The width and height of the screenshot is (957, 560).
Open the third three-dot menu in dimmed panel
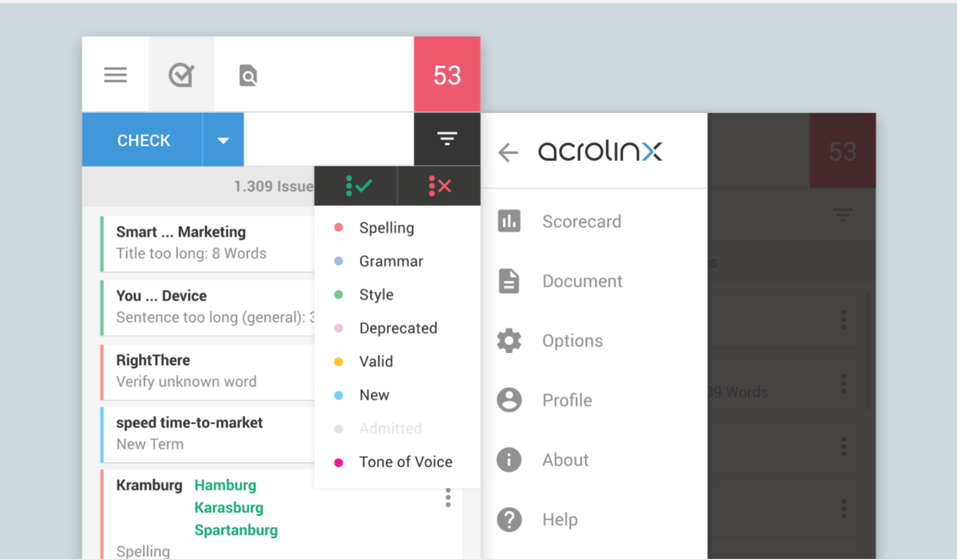[843, 446]
